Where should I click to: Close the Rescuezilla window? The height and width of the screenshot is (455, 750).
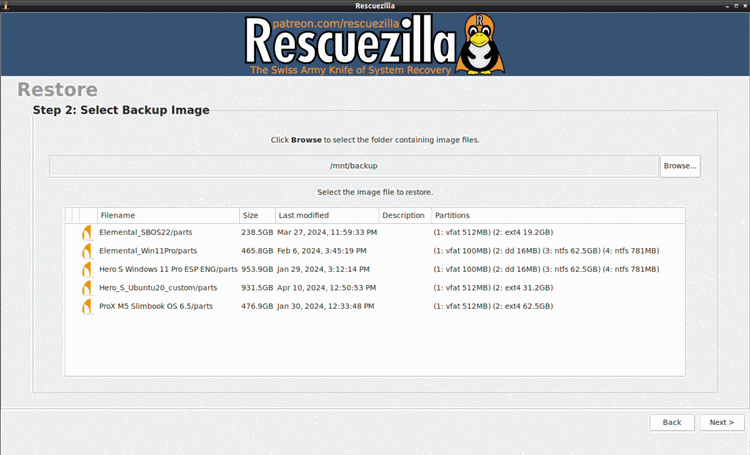[x=743, y=5]
